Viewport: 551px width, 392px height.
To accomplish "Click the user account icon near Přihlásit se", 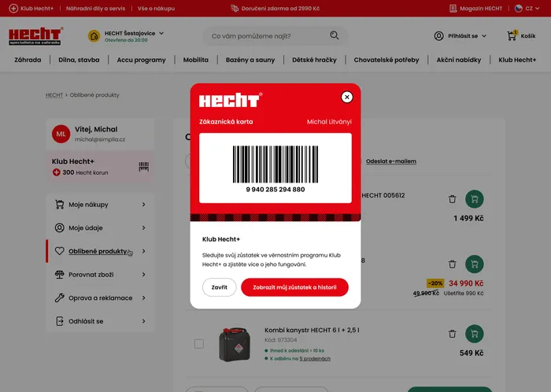I will click(438, 36).
